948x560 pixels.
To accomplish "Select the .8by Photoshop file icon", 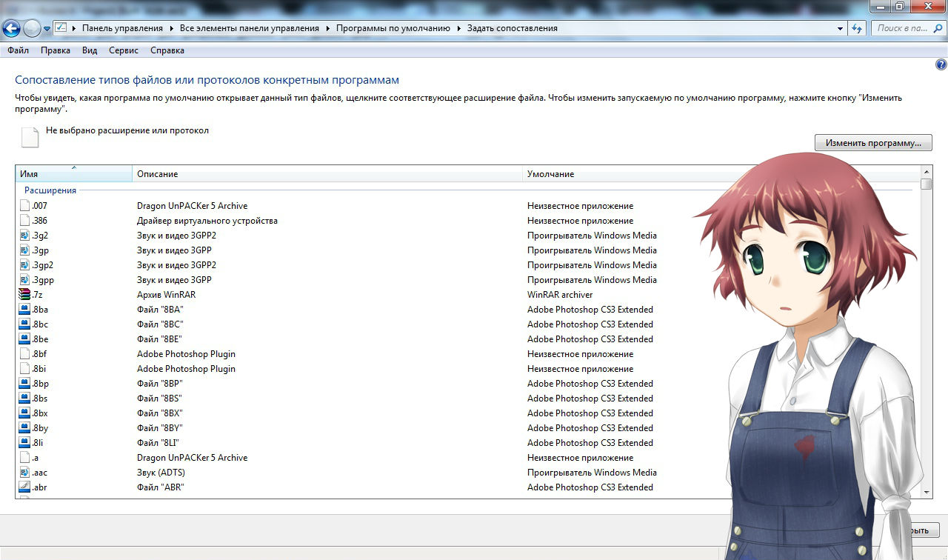I will pyautogui.click(x=24, y=428).
